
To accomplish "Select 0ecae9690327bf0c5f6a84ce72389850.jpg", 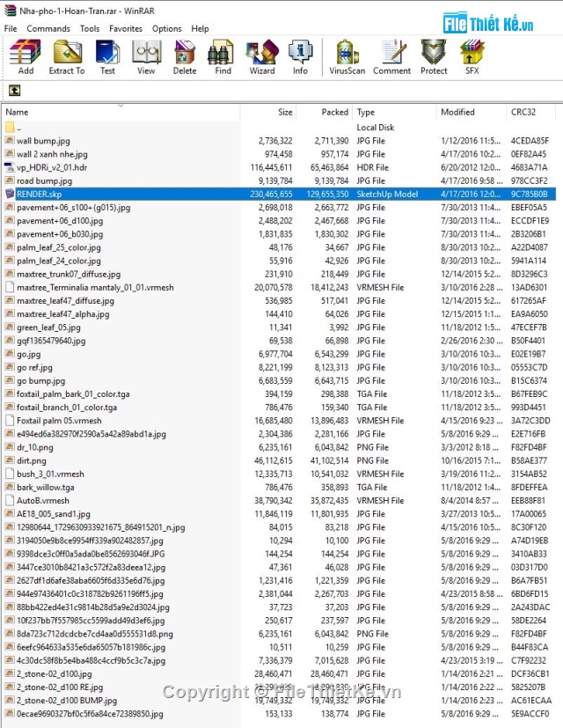I will (90, 714).
